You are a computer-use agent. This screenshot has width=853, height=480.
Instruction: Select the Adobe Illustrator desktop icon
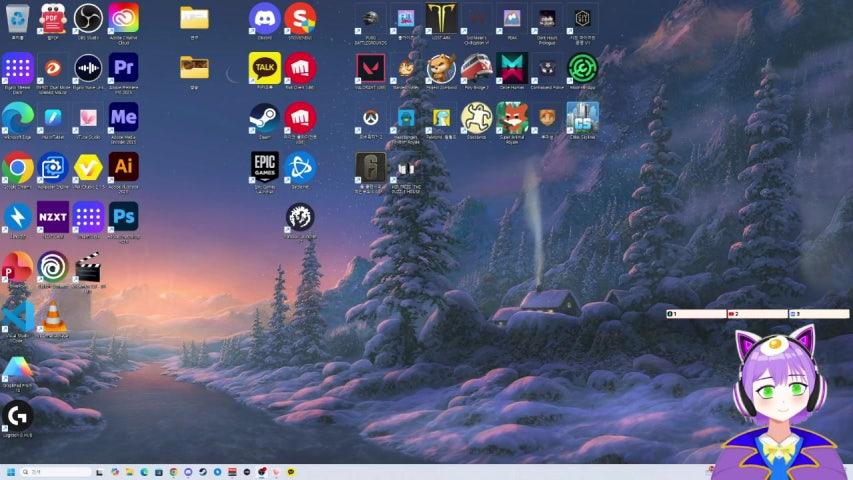124,166
